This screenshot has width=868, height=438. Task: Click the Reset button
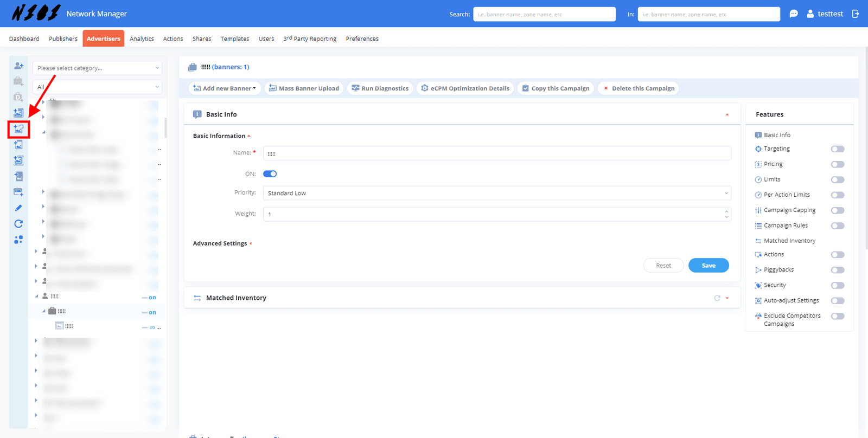point(663,266)
